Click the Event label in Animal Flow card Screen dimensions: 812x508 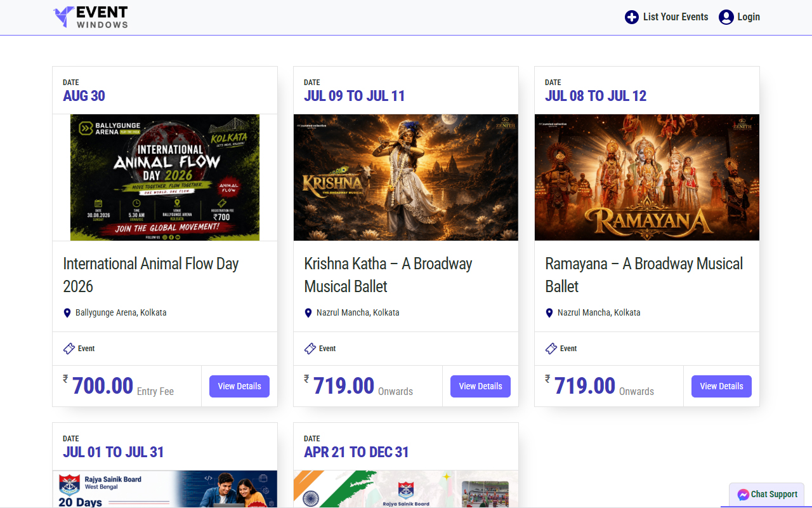pyautogui.click(x=86, y=349)
